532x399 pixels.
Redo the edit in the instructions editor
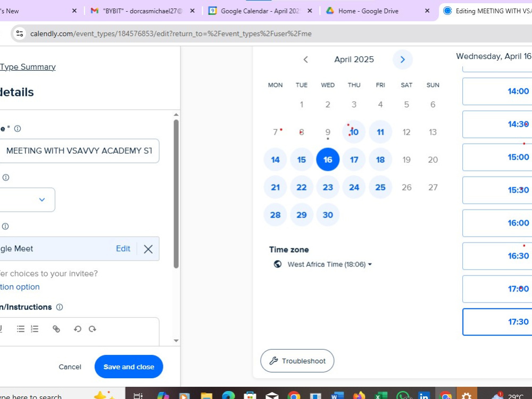pyautogui.click(x=92, y=329)
